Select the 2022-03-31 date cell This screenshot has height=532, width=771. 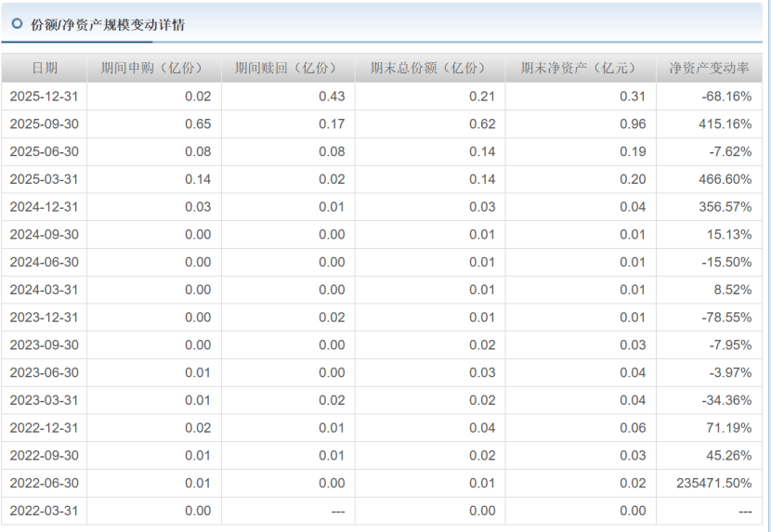click(x=45, y=511)
